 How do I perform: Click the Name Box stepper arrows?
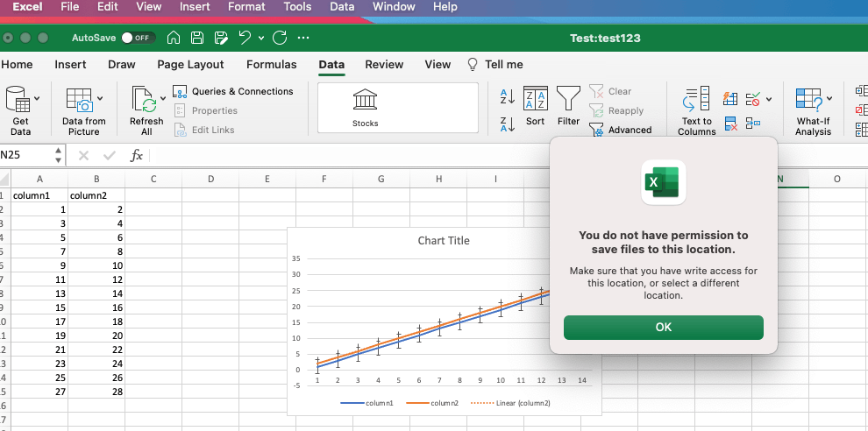(x=58, y=155)
